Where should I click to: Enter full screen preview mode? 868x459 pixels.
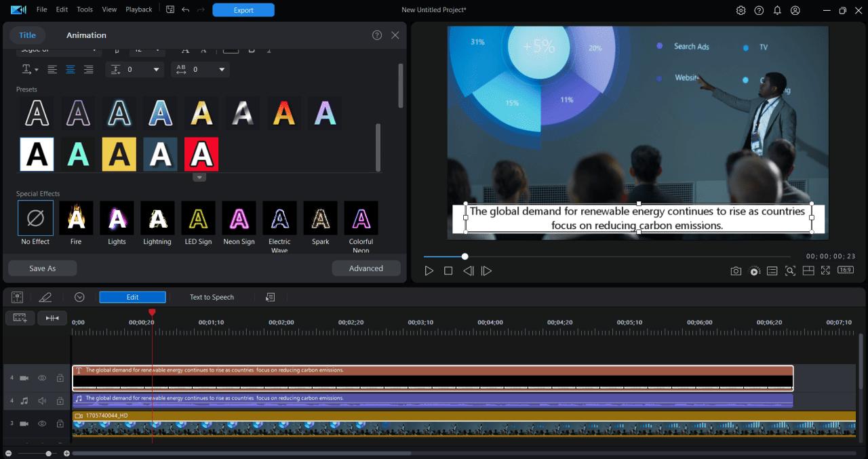826,271
